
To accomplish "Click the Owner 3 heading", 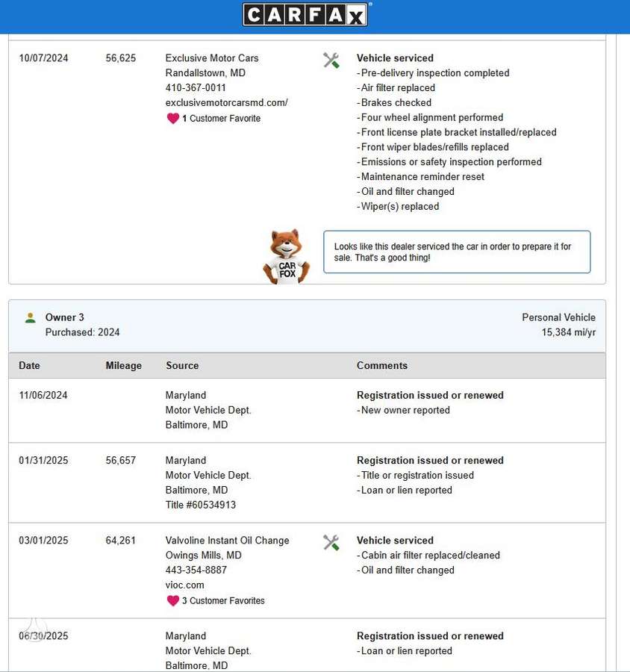I will click(64, 317).
